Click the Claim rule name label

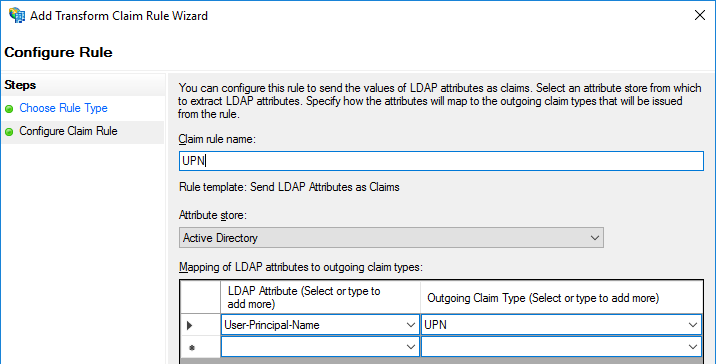click(x=217, y=139)
